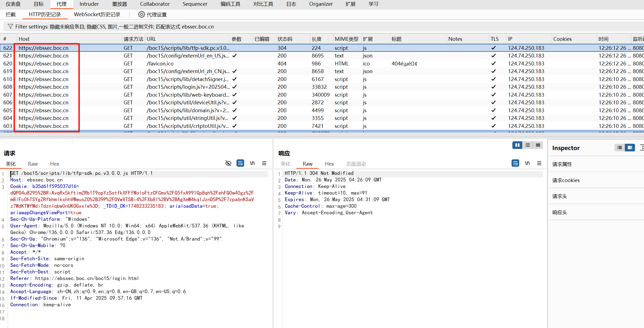The width and height of the screenshot is (644, 328).
Task: Toggle newline display in request panel
Action: click(x=252, y=163)
